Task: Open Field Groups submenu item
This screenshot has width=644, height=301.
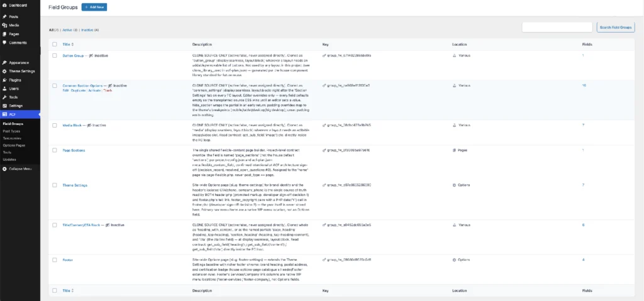Action: (x=13, y=124)
